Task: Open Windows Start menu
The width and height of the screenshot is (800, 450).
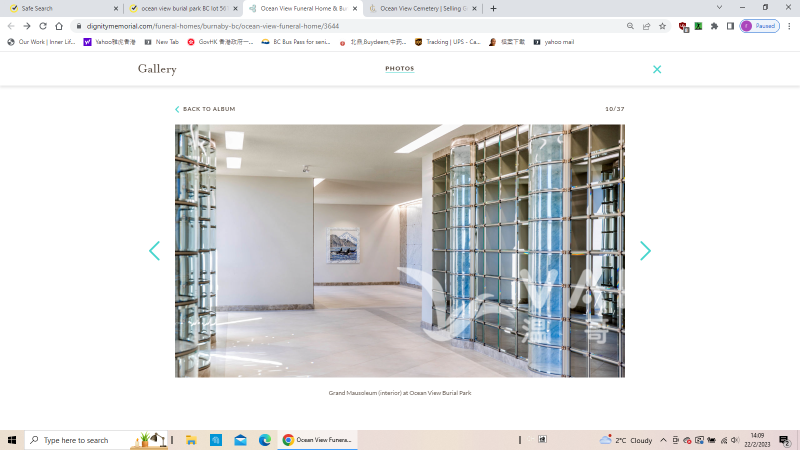Action: pos(12,440)
